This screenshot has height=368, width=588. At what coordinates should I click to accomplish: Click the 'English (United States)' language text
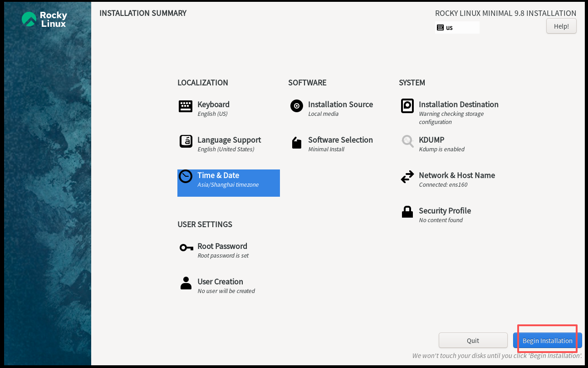coord(226,149)
